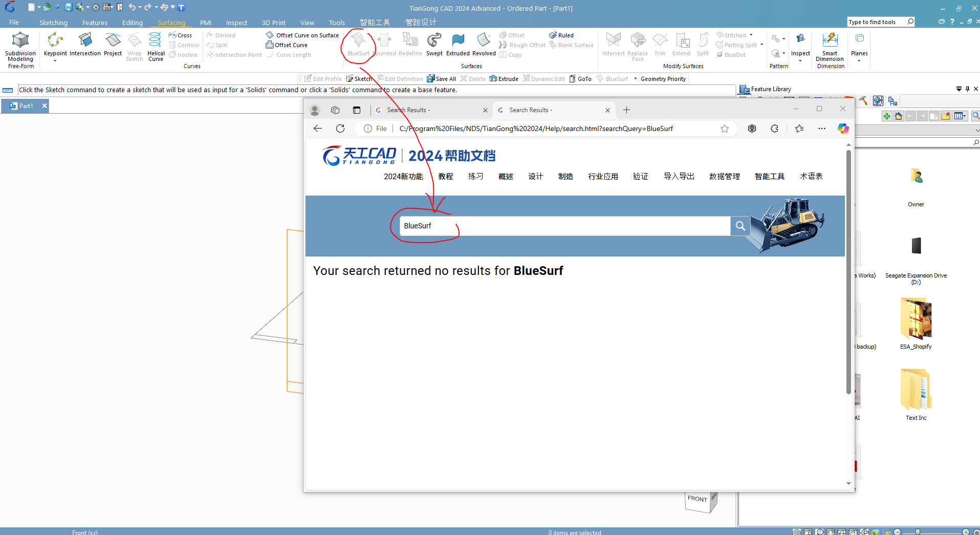980x535 pixels.
Task: Switch to the Features ribbon tab
Action: click(95, 23)
